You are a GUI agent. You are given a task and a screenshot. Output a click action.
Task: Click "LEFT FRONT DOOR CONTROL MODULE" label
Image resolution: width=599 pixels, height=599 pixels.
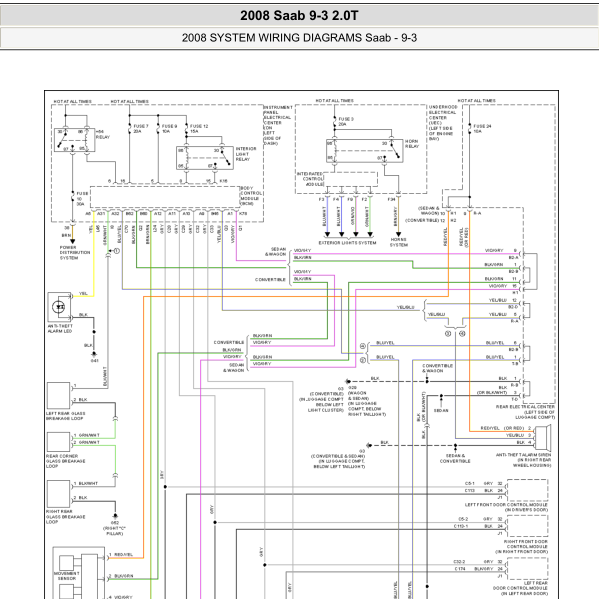tap(506, 505)
